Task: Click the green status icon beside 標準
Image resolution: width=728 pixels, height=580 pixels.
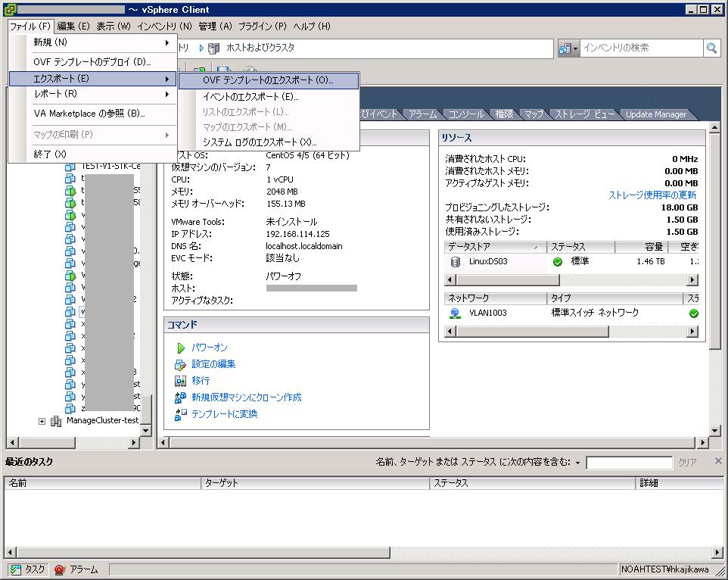Action: [x=558, y=262]
